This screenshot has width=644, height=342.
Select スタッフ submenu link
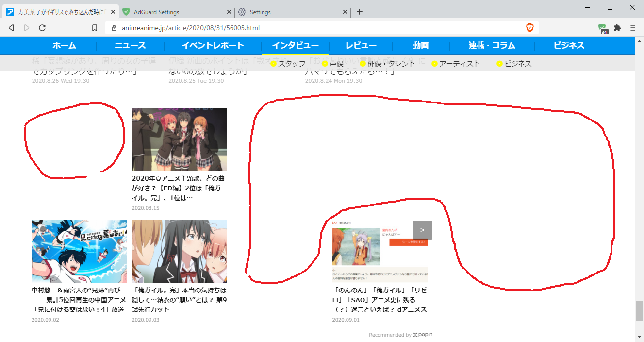288,64
